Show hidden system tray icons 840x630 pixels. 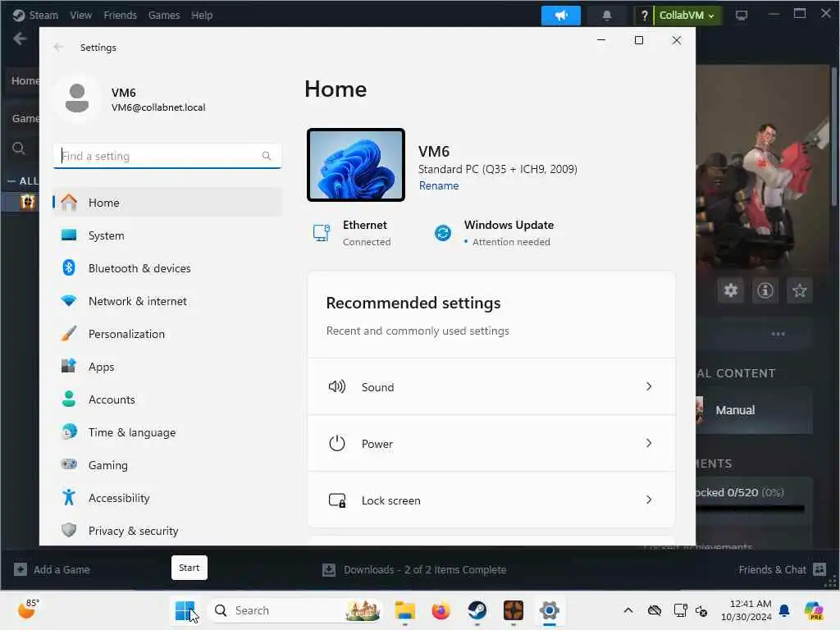(628, 610)
